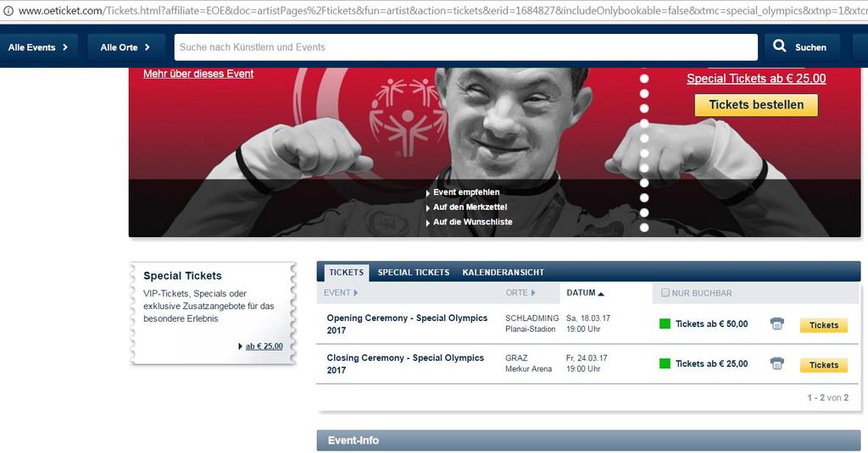Click Tickets ab € 50,00 price text

(711, 323)
